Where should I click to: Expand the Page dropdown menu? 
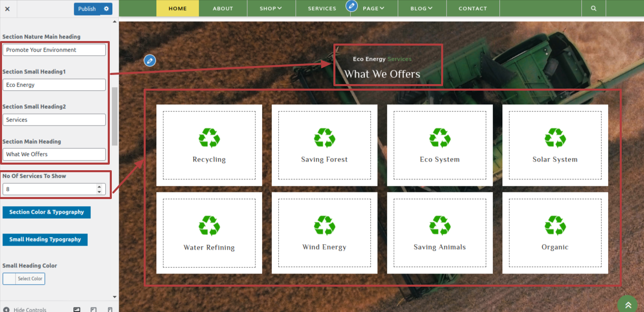tap(373, 9)
